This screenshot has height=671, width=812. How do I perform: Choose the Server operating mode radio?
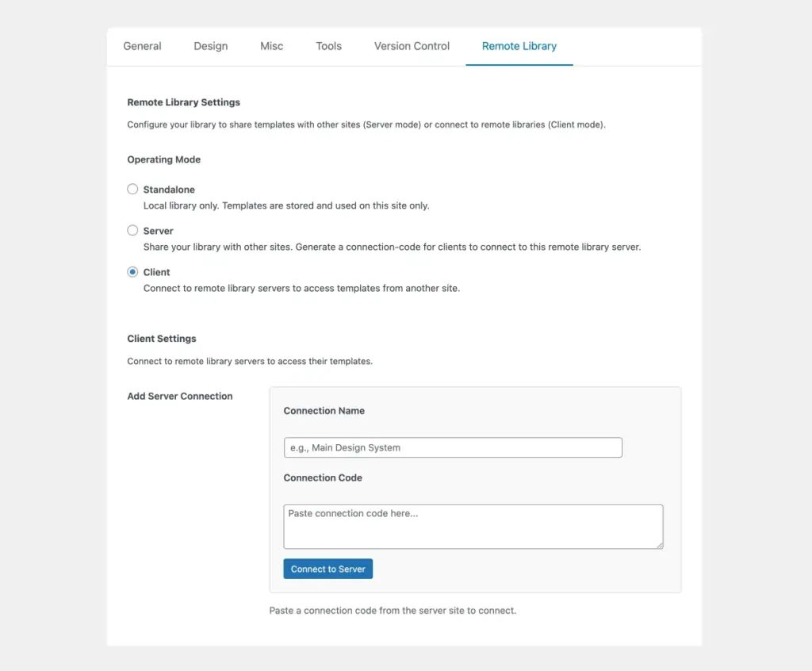click(x=133, y=231)
